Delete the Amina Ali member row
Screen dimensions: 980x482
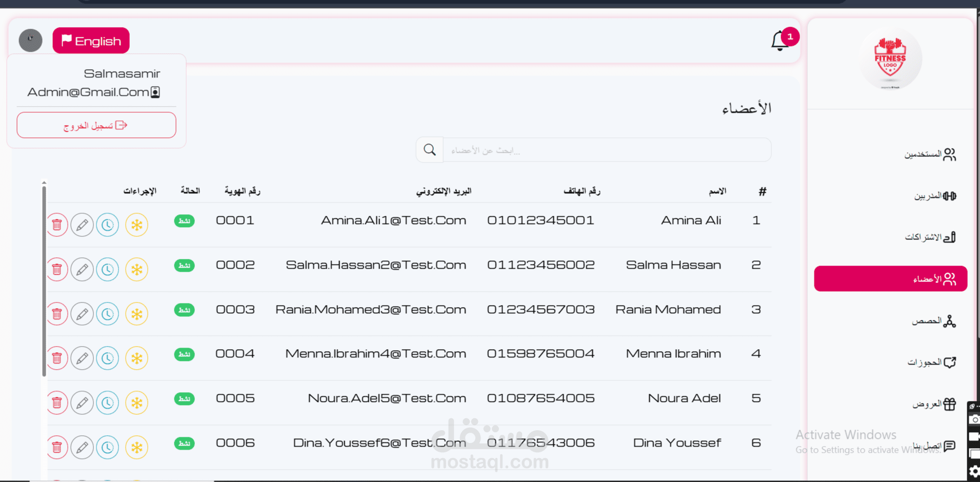tap(57, 225)
